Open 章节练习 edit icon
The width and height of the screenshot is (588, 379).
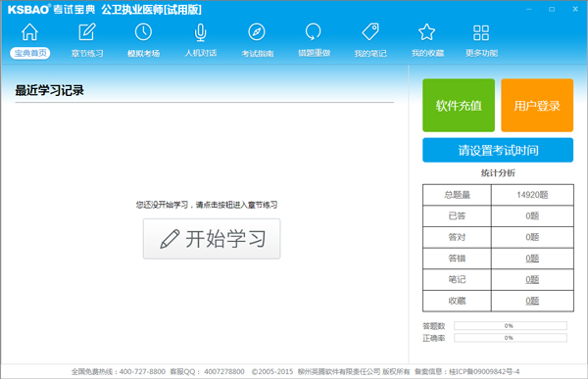click(87, 32)
